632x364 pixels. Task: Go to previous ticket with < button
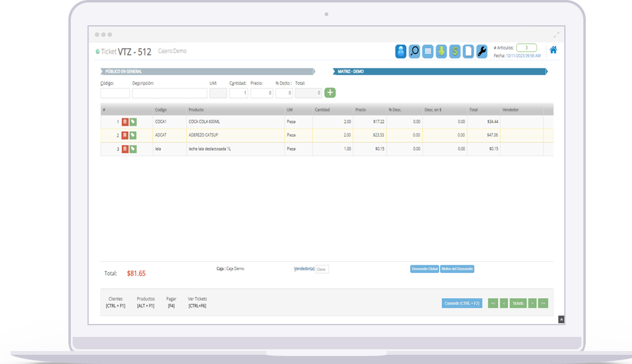(x=504, y=303)
